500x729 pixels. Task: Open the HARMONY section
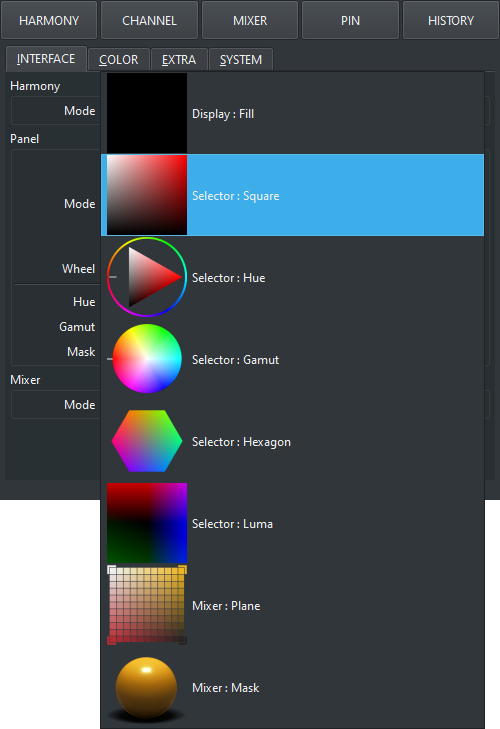49,20
